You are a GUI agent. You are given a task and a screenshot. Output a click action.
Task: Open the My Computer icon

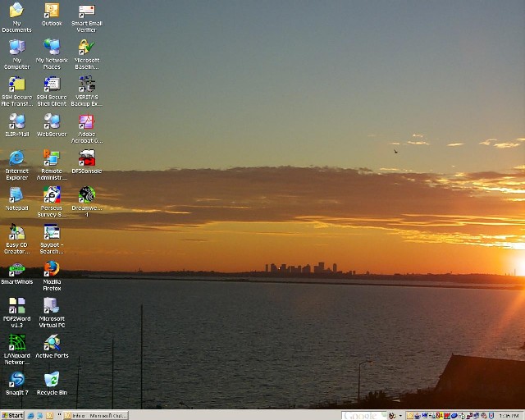pyautogui.click(x=16, y=47)
